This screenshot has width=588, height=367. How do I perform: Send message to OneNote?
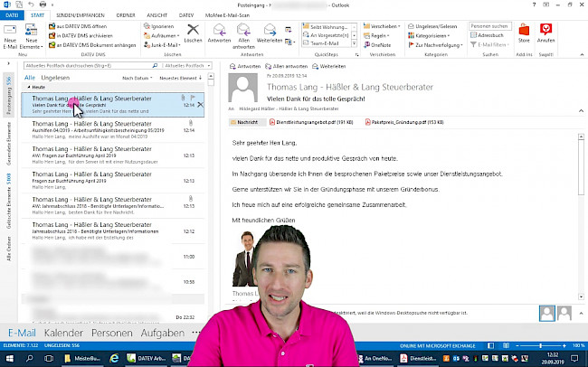point(377,45)
